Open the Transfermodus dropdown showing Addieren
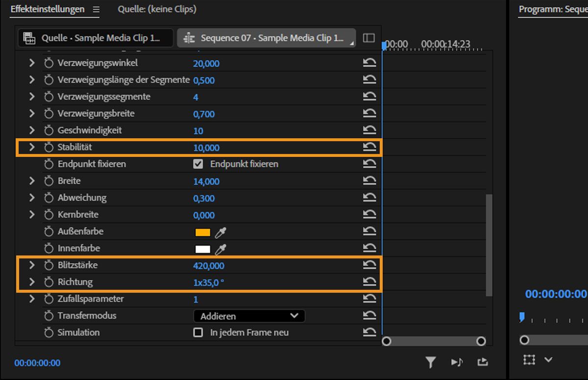Screen dimensions: 588x380 tap(249, 316)
